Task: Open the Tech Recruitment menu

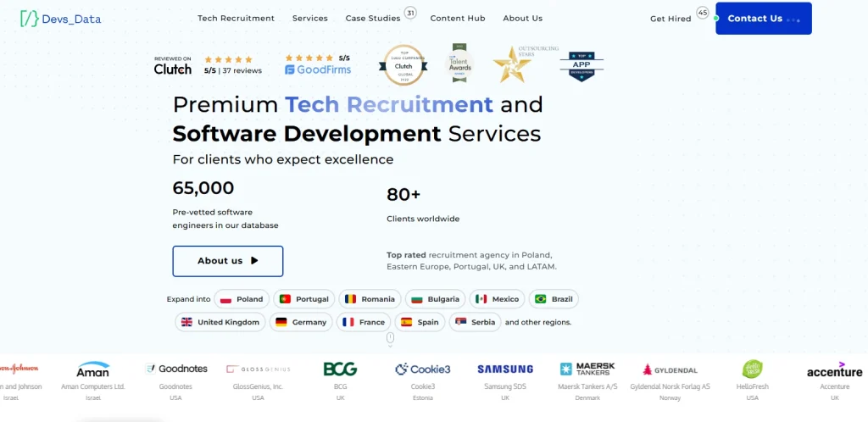Action: (x=236, y=19)
